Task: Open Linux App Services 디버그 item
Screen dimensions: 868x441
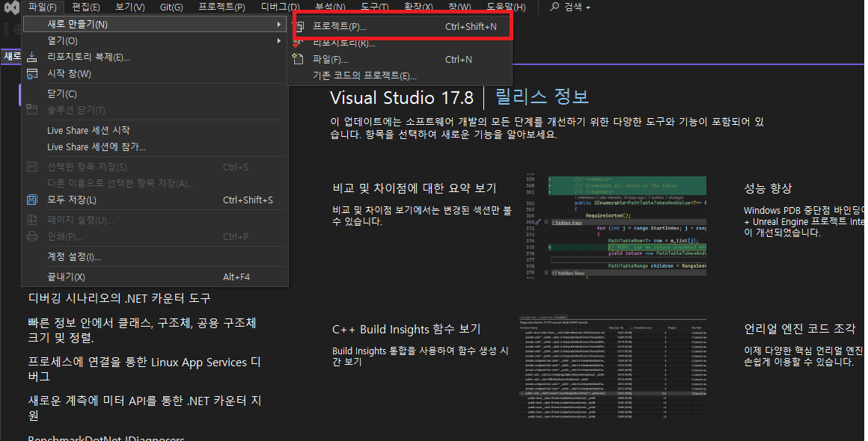Action: pyautogui.click(x=144, y=369)
